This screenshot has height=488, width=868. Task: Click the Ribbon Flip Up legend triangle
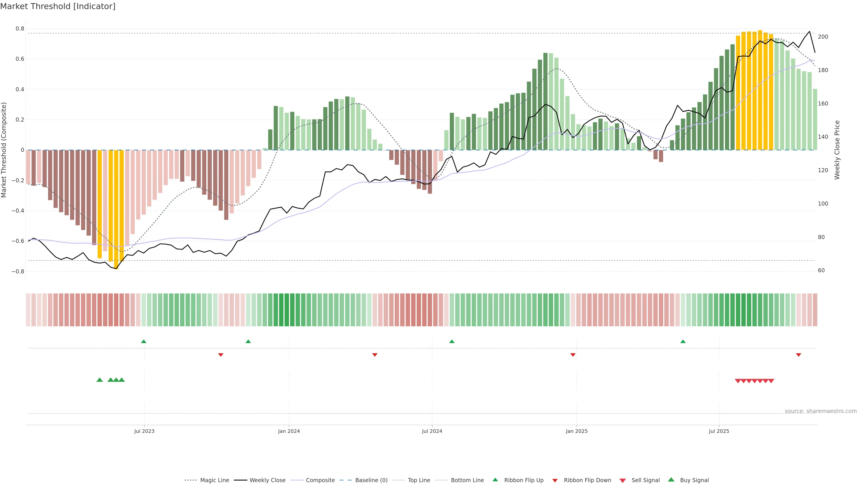(x=495, y=480)
